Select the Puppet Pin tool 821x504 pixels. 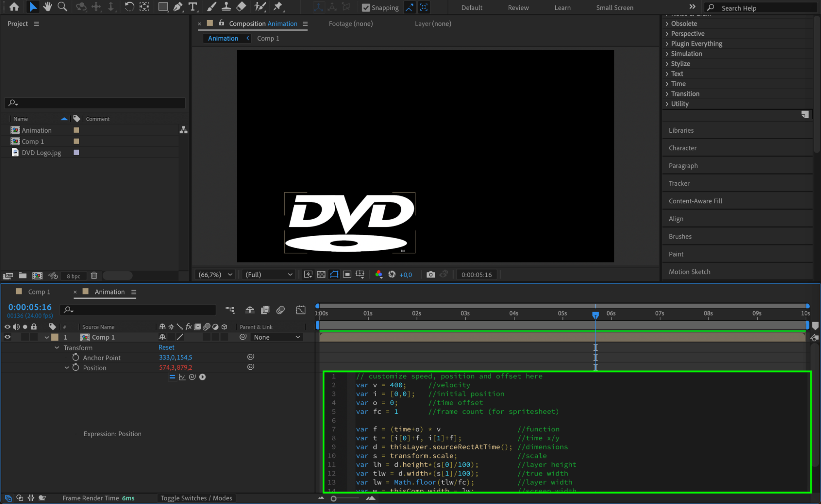coord(278,7)
